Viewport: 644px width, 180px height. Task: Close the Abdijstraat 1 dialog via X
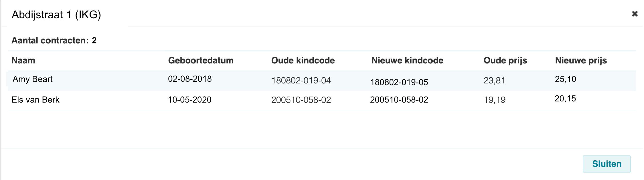tap(635, 14)
